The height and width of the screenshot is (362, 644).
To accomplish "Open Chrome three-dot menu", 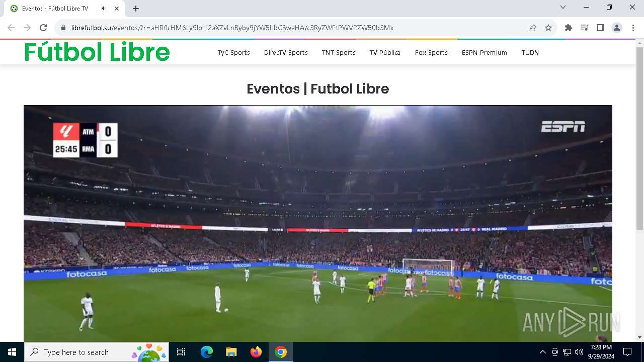I will coord(633,28).
